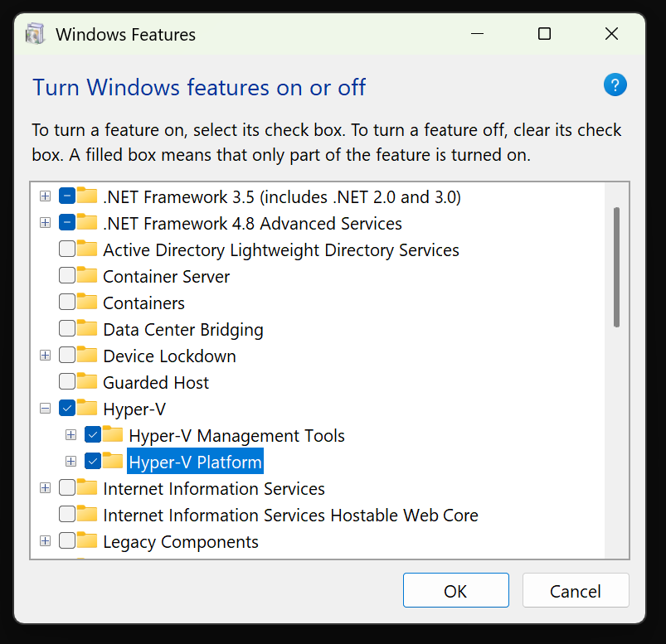This screenshot has width=666, height=644.
Task: Click the Legacy Components folder icon
Action: pos(87,541)
